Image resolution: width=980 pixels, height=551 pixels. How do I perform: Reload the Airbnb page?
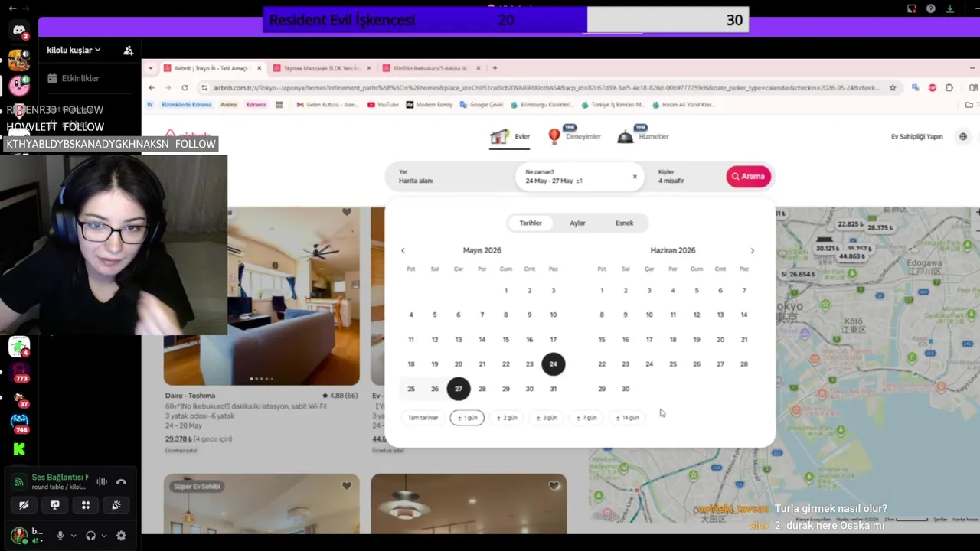pos(185,88)
